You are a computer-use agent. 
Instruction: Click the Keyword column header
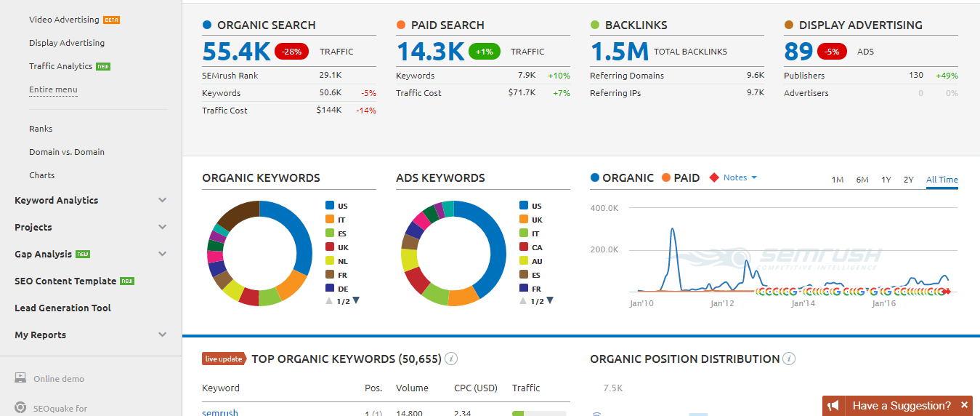(221, 388)
